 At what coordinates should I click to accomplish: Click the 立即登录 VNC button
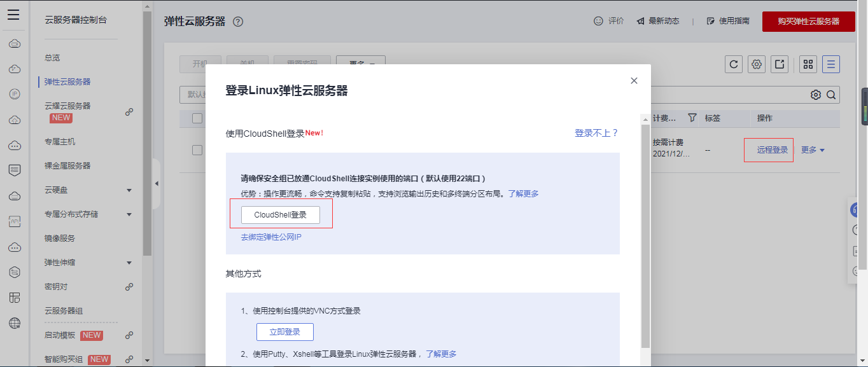(285, 332)
